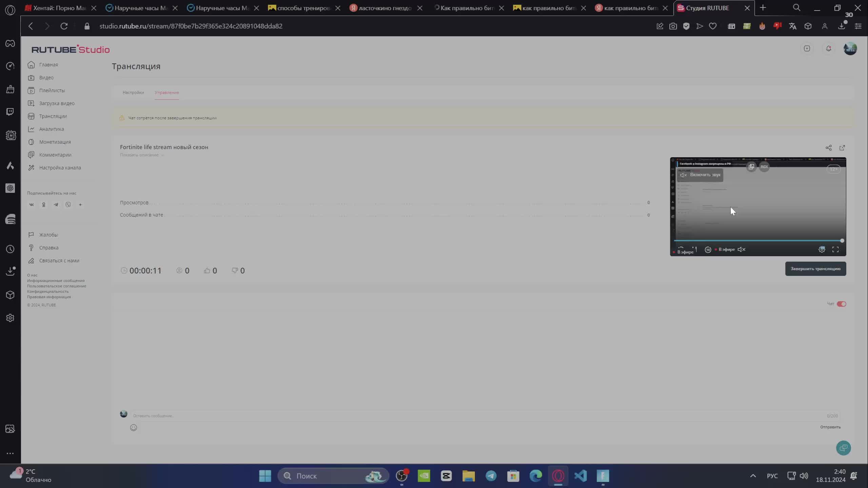Image resolution: width=868 pixels, height=488 pixels.
Task: Click the Включить звук button in the player
Action: click(x=700, y=175)
